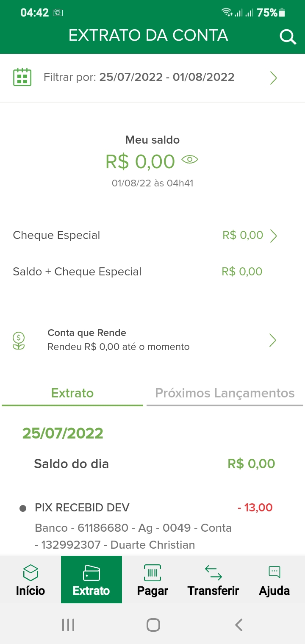The width and height of the screenshot is (305, 644).
Task: Go to Início home icon
Action: pos(30,573)
